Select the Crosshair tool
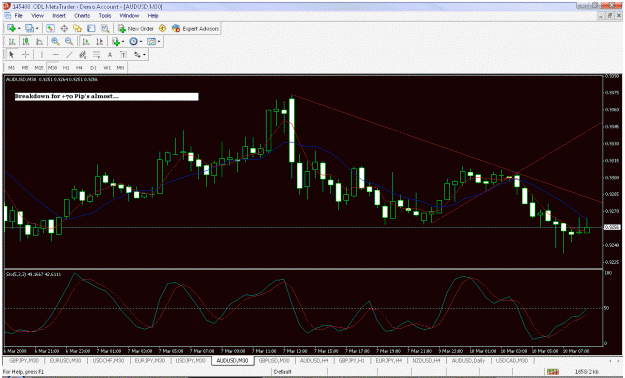 (26, 54)
